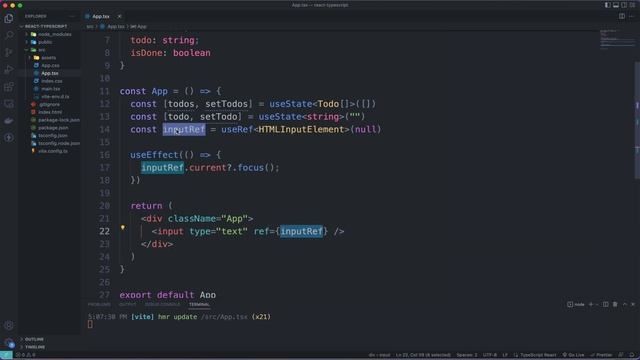Screen dimensions: 640x360
Task: Open tsconfig.json in the explorer
Action: coord(53,136)
